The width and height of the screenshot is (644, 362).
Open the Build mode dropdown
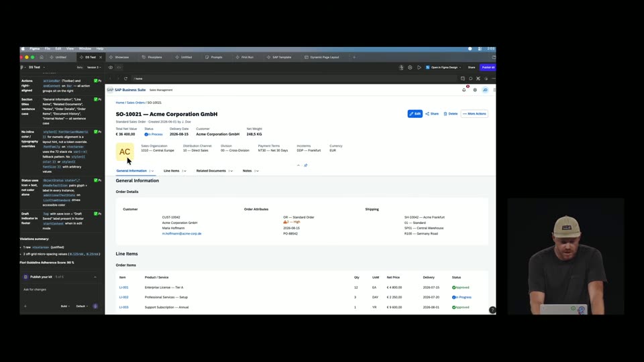[x=65, y=306]
